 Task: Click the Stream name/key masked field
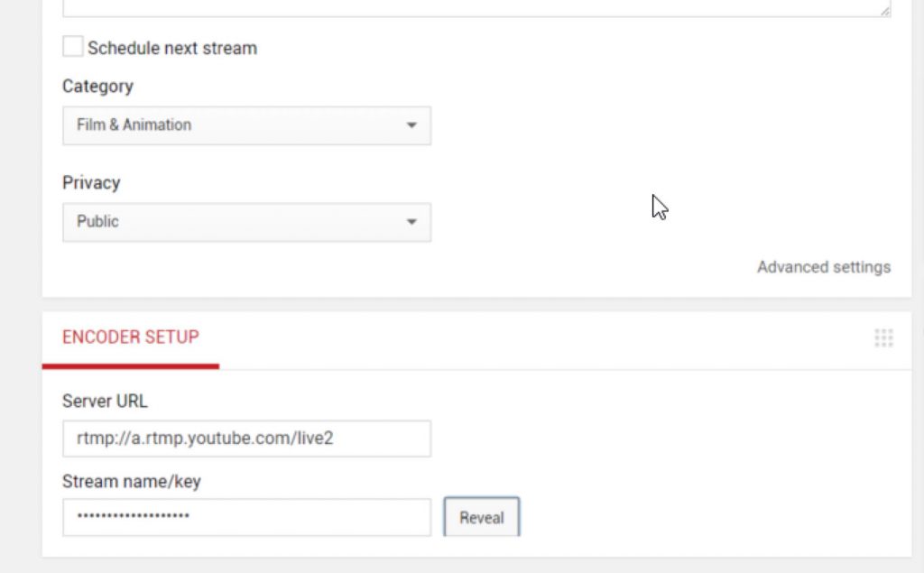click(x=247, y=517)
